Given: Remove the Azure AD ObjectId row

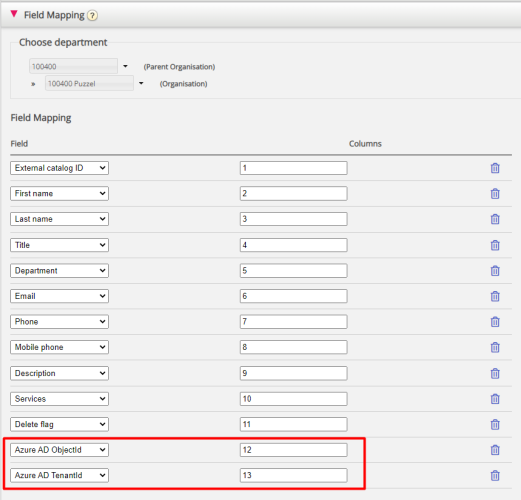Looking at the screenshot, I should coord(495,450).
